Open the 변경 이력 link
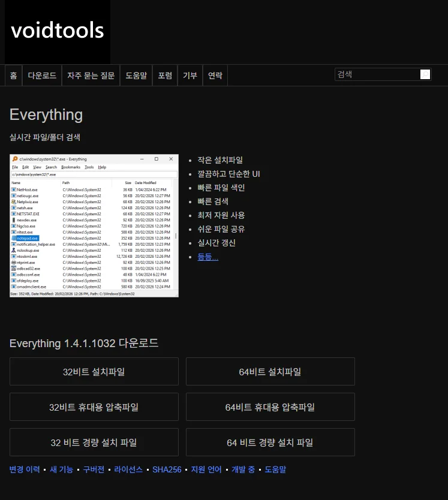This screenshot has height=500, width=448. (25, 469)
